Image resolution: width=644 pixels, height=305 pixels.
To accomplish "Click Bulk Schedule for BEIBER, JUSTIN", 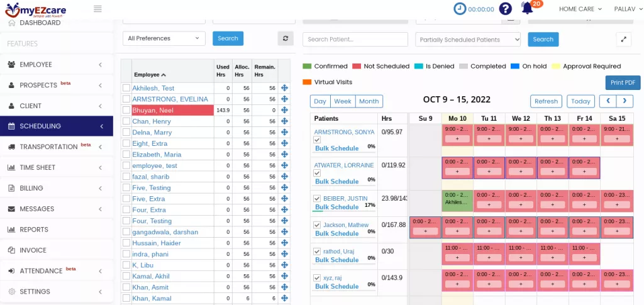I will (336, 207).
